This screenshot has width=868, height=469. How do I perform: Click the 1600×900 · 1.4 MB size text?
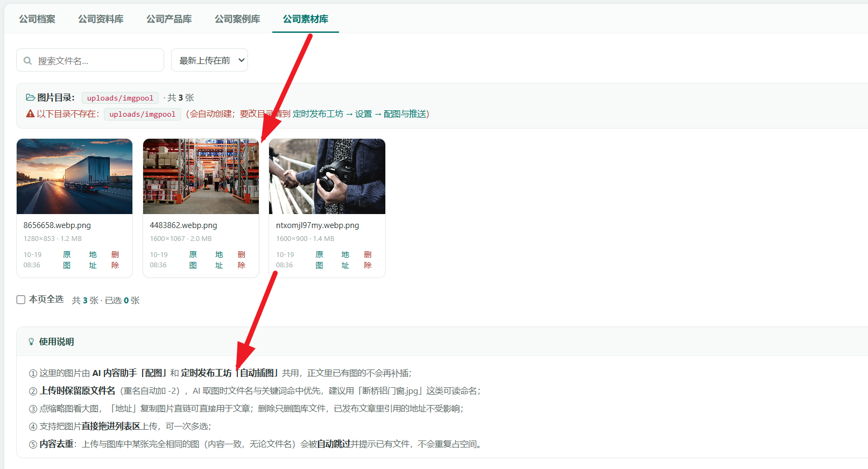[305, 239]
